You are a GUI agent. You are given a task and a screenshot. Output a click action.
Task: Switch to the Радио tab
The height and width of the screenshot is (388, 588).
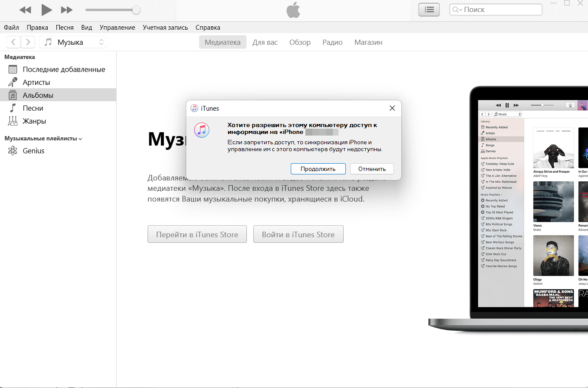332,42
